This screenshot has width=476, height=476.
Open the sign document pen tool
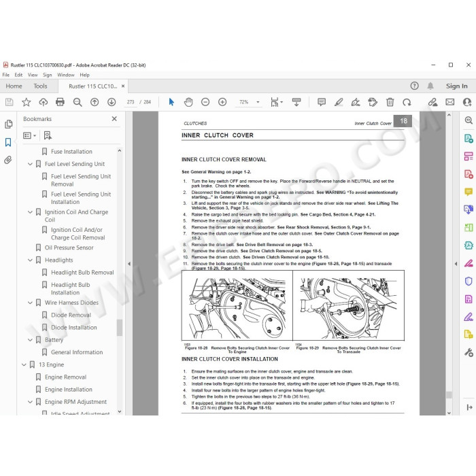356,102
